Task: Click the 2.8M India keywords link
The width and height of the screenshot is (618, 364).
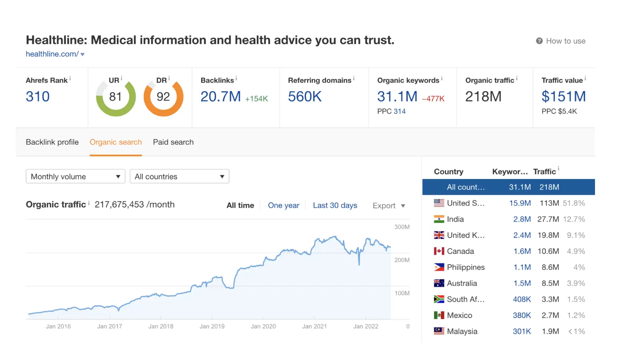Action: 522,219
